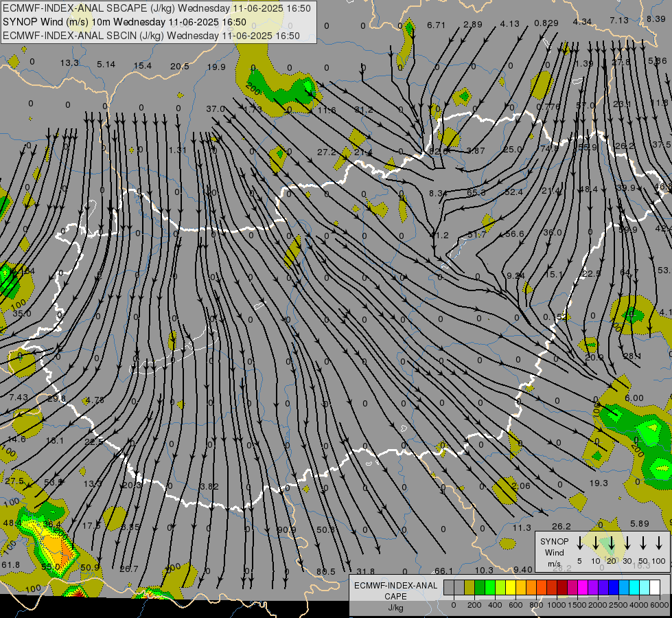Click the map value 29.8

pos(56,398)
